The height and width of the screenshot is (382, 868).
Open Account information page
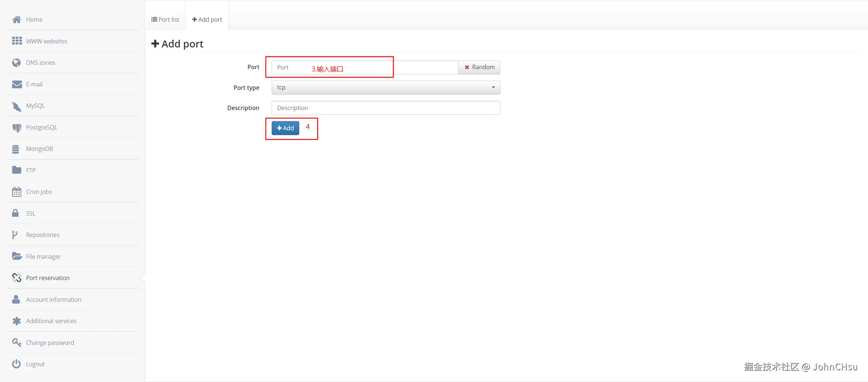[x=54, y=300]
